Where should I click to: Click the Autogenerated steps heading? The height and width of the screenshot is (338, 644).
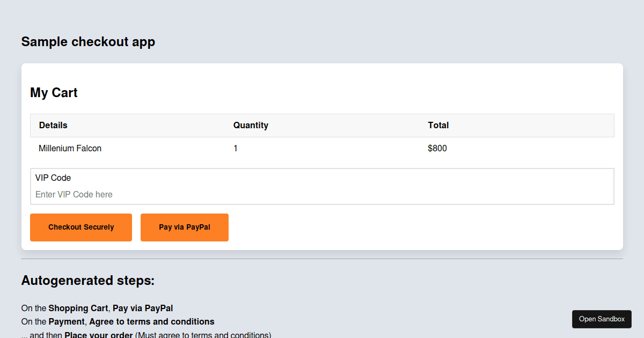coord(87,280)
